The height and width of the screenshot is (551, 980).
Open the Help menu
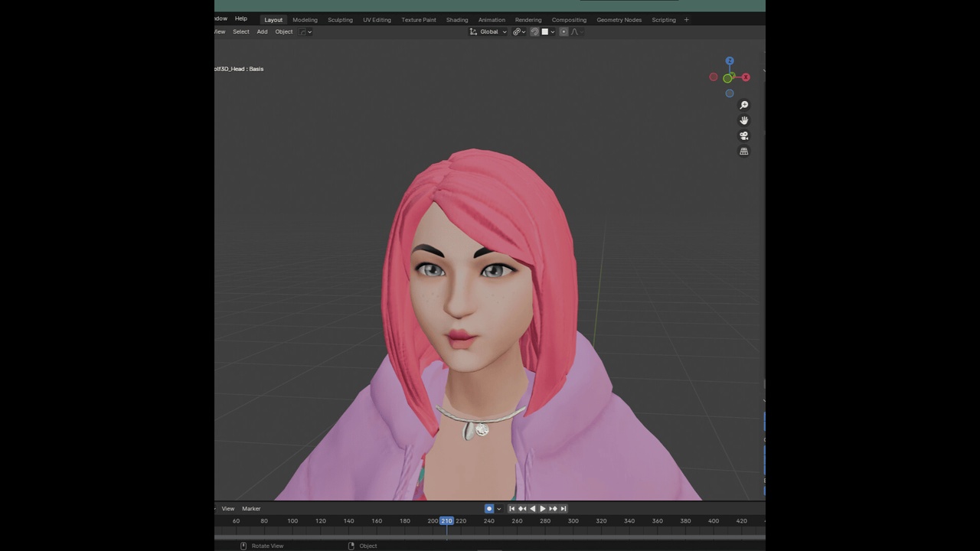241,18
